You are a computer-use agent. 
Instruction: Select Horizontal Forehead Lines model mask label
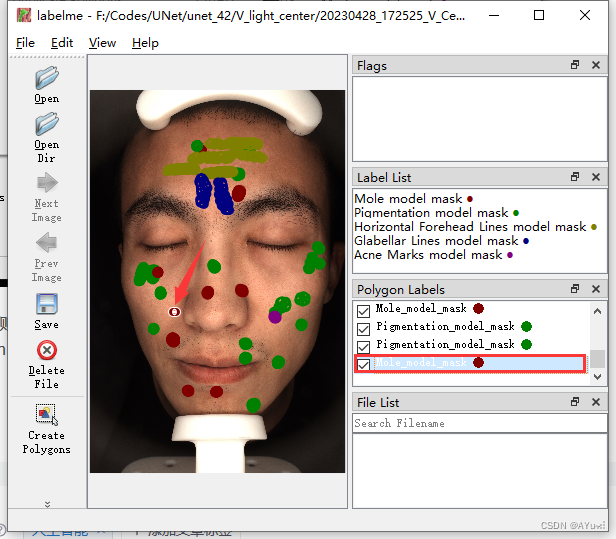pos(475,227)
